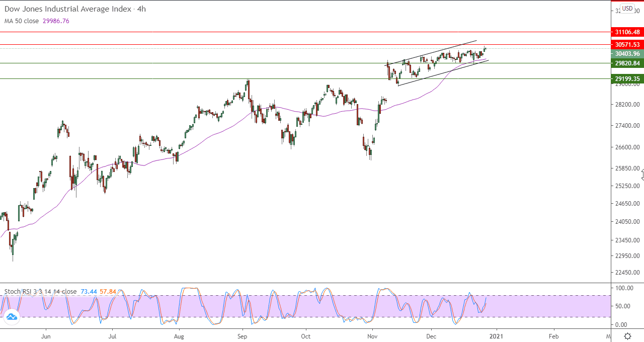644x342 pixels.
Task: Click the Feb label on time axis
Action: coord(553,335)
